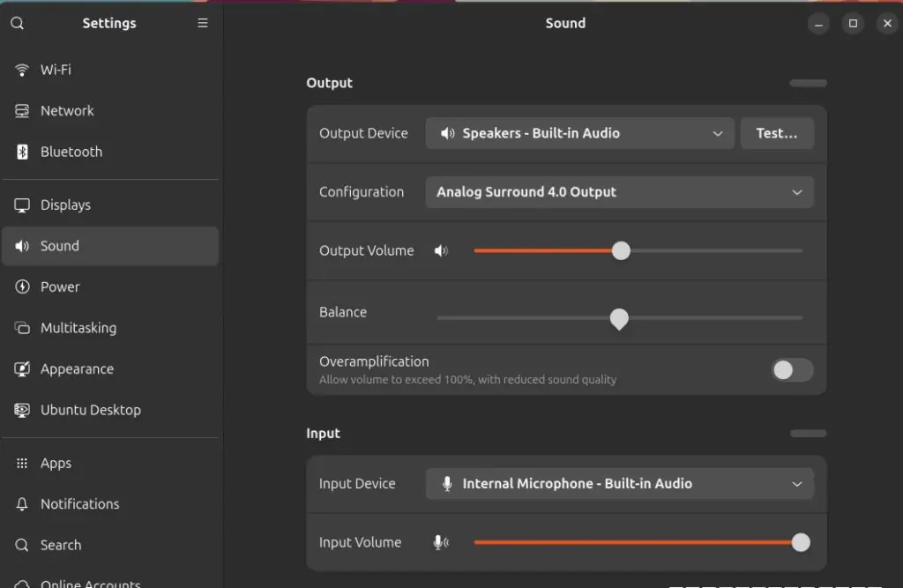Select the Sound row in sidebar
This screenshot has width=903, height=588.
click(x=110, y=246)
